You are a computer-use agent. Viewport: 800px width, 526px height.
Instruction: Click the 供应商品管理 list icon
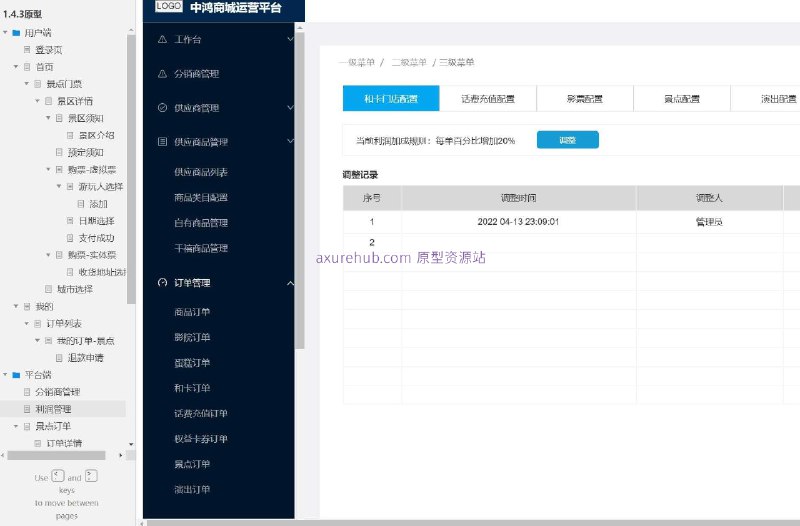click(162, 141)
